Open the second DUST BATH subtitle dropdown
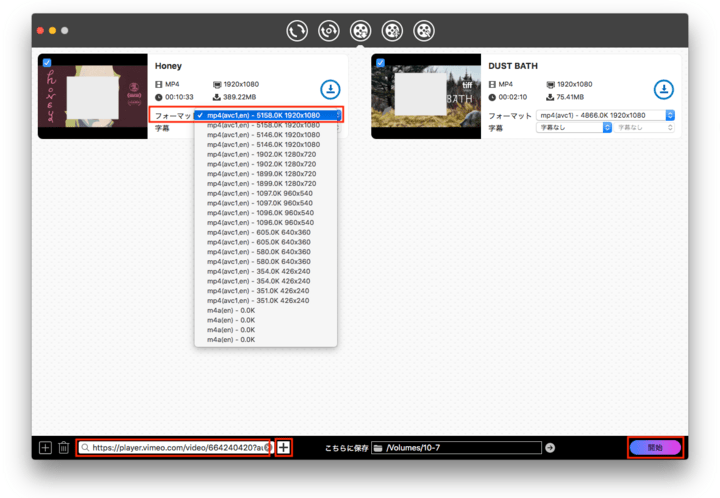 coord(645,127)
